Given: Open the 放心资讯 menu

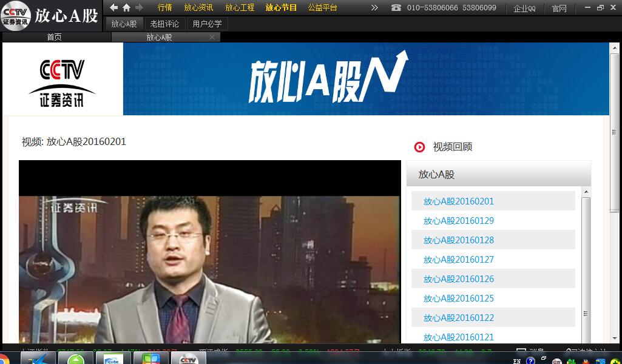Looking at the screenshot, I should tap(199, 7).
